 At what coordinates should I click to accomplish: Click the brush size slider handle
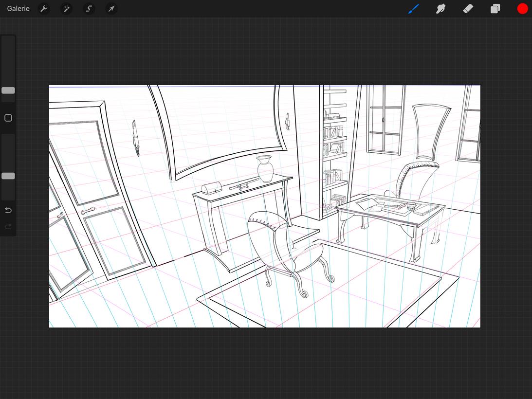pyautogui.click(x=8, y=90)
